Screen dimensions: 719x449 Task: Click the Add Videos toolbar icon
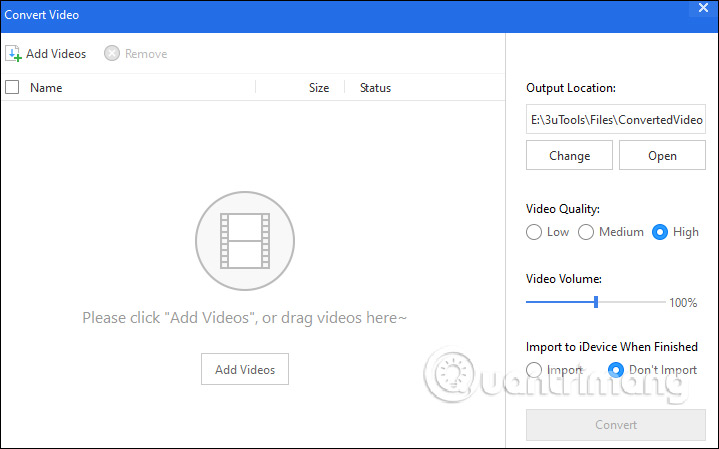pos(13,54)
